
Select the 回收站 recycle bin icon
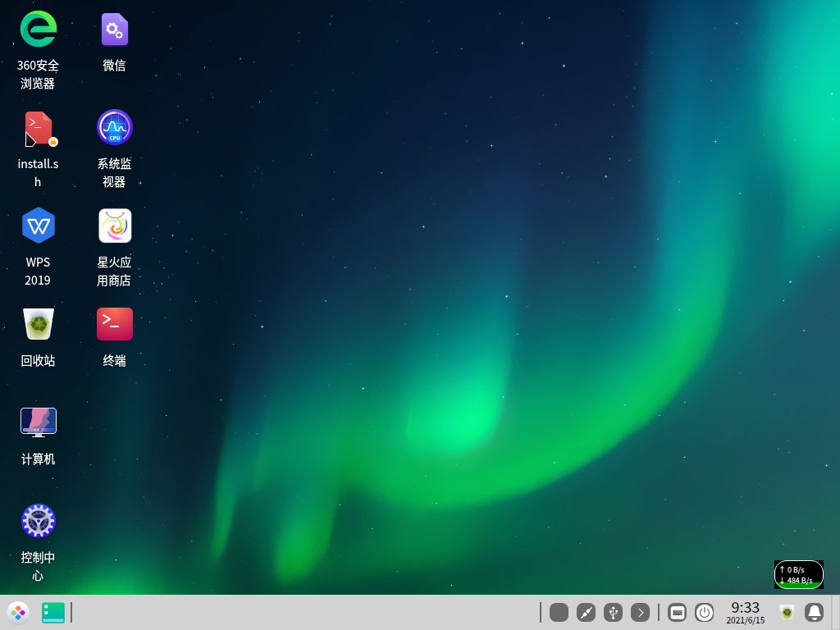(38, 324)
